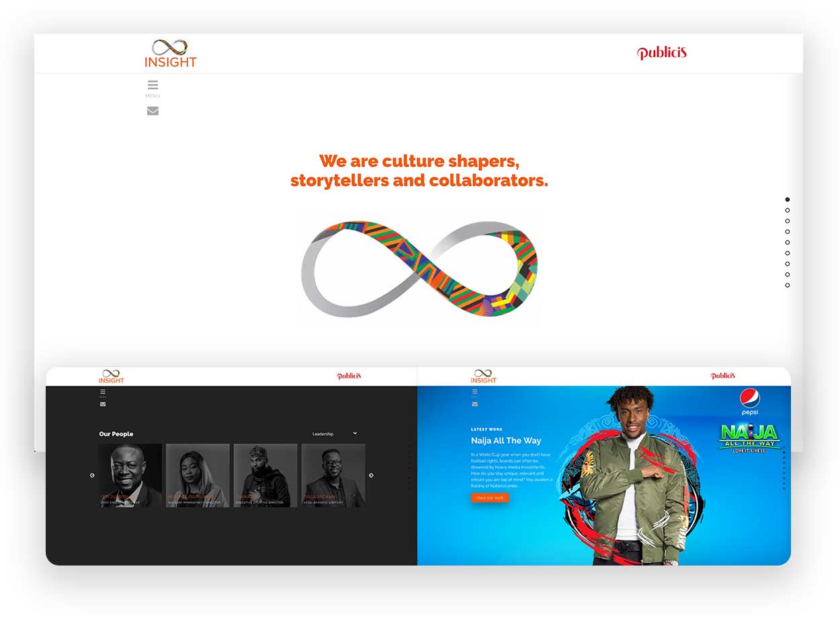Open the Executive Creative Director portrait card
Screen dimensions: 840x622
click(x=265, y=475)
